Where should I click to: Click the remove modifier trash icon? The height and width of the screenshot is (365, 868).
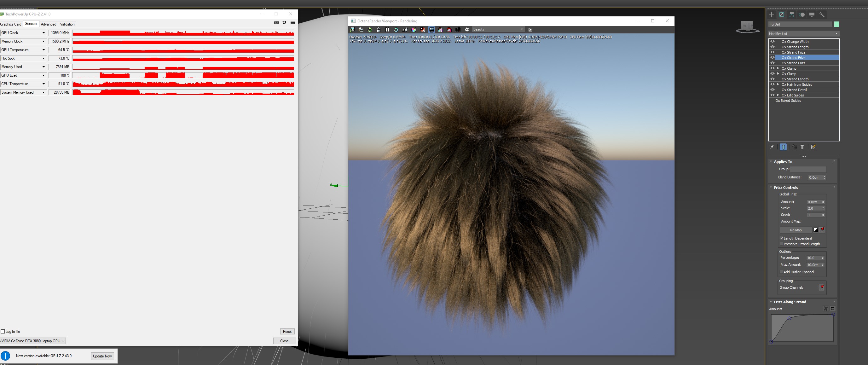pyautogui.click(x=802, y=147)
